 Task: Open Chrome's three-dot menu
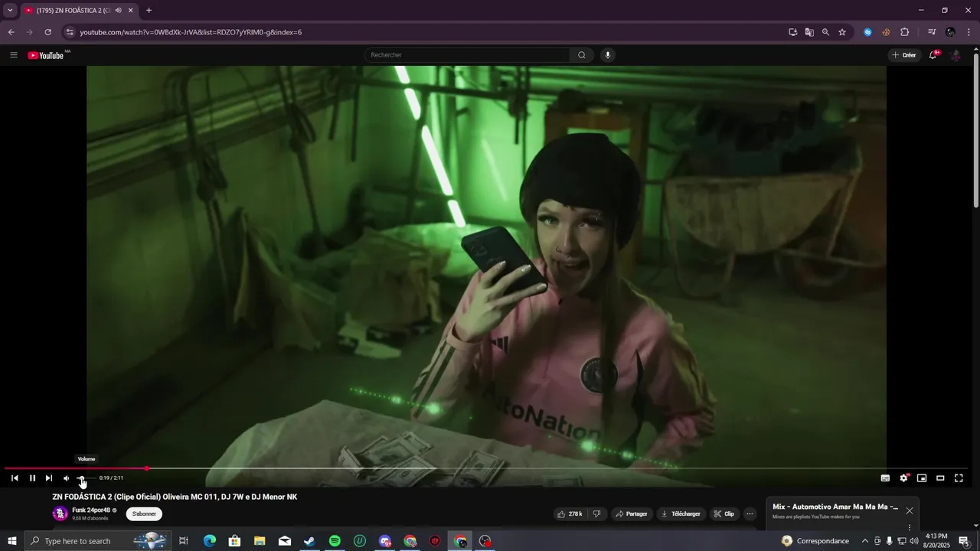[969, 32]
